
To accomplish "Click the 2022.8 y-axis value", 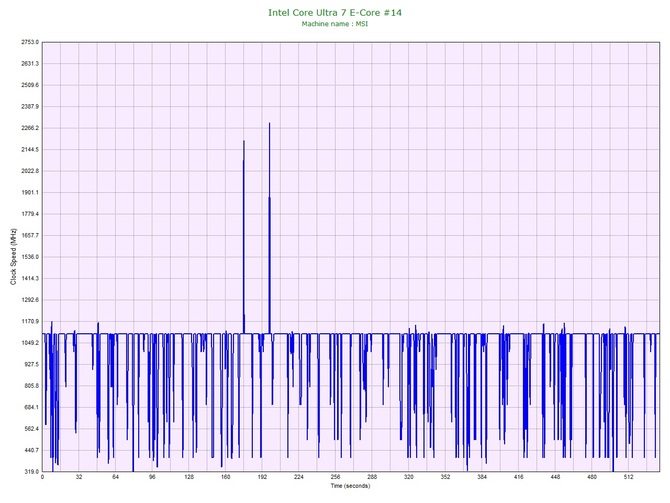I will pyautogui.click(x=30, y=171).
